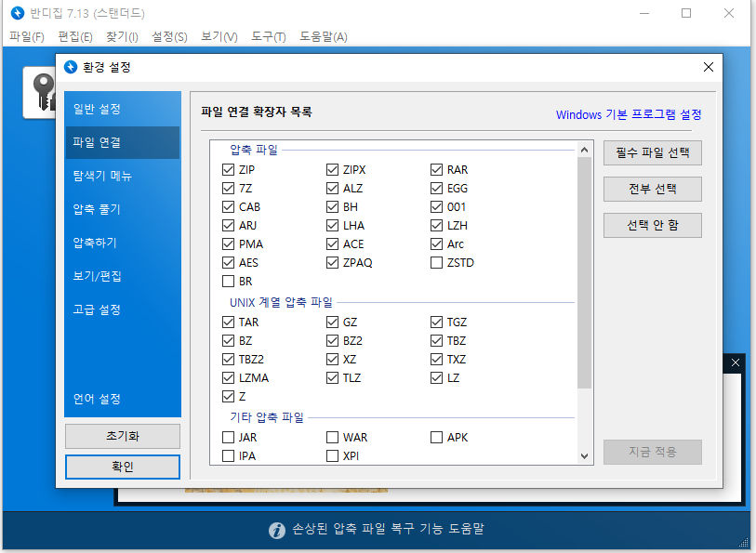Uncheck the CAB extension checkbox

(x=228, y=207)
